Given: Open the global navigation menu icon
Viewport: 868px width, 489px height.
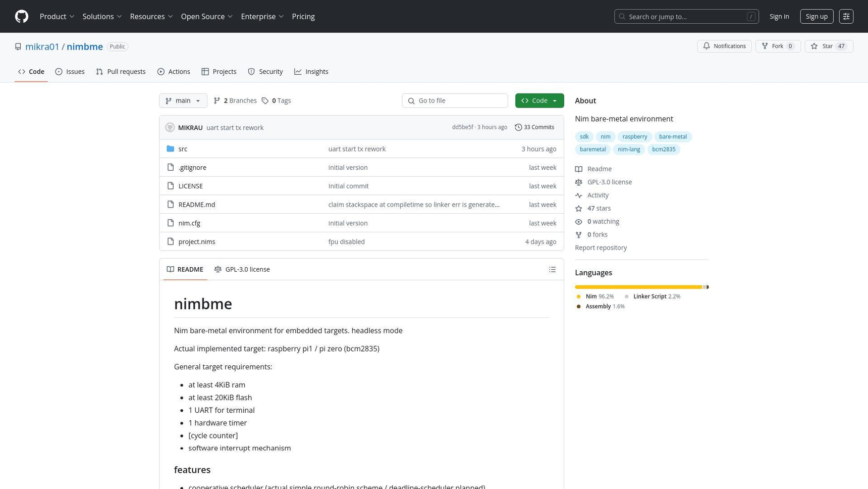Looking at the screenshot, I should pos(846,16).
